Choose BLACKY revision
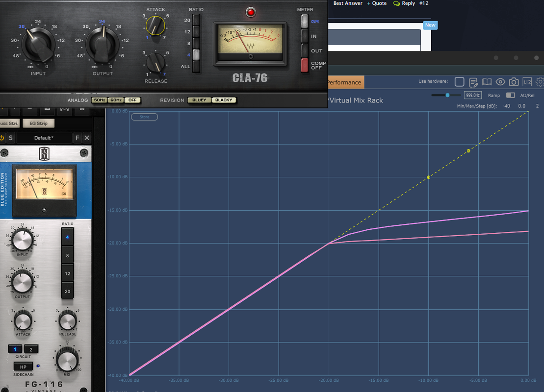This screenshot has height=392, width=544. coord(224,100)
